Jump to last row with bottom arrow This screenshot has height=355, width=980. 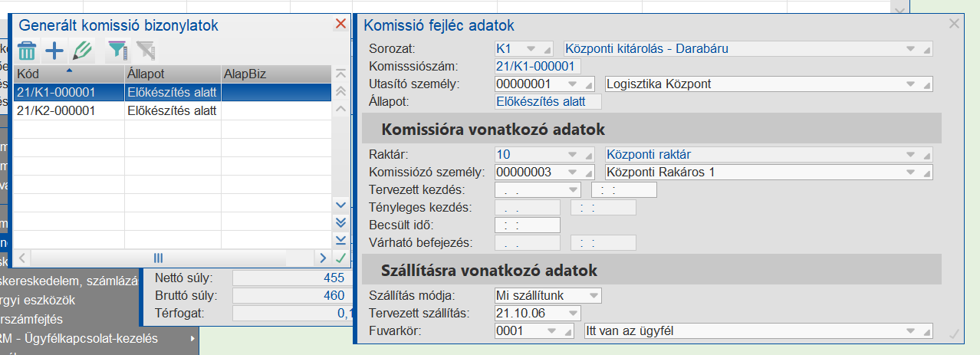341,240
